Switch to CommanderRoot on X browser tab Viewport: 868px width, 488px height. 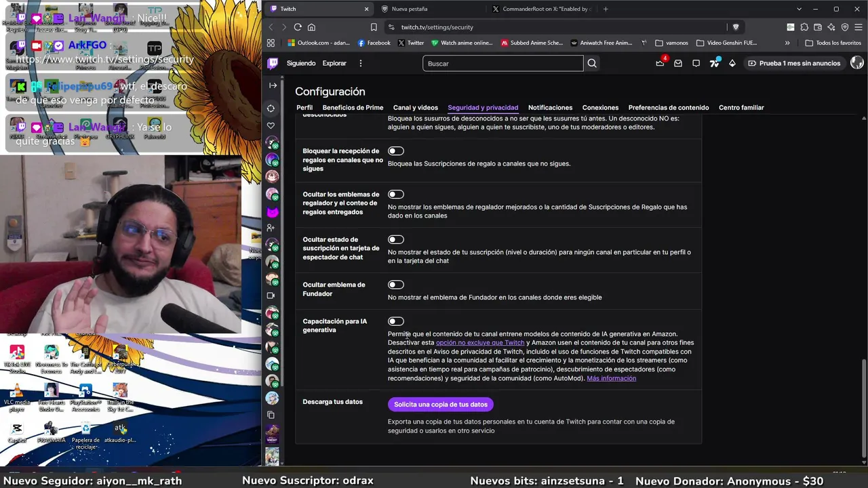(x=541, y=9)
